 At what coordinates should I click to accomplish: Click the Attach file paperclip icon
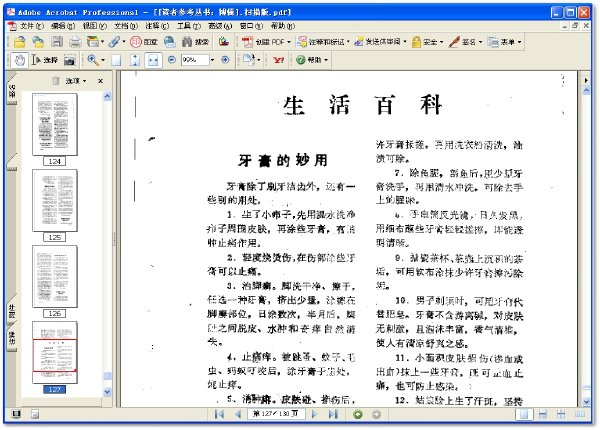[x=114, y=41]
